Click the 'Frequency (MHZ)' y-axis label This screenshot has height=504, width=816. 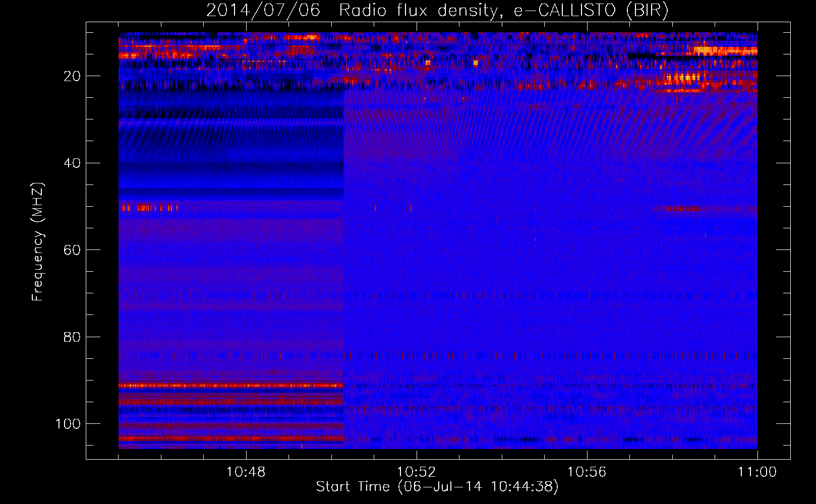coord(38,242)
